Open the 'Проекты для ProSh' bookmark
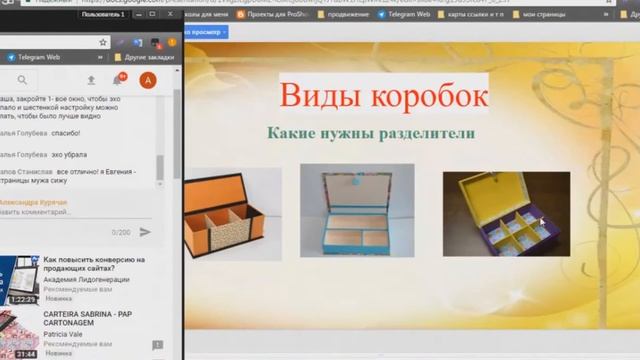 point(272,14)
